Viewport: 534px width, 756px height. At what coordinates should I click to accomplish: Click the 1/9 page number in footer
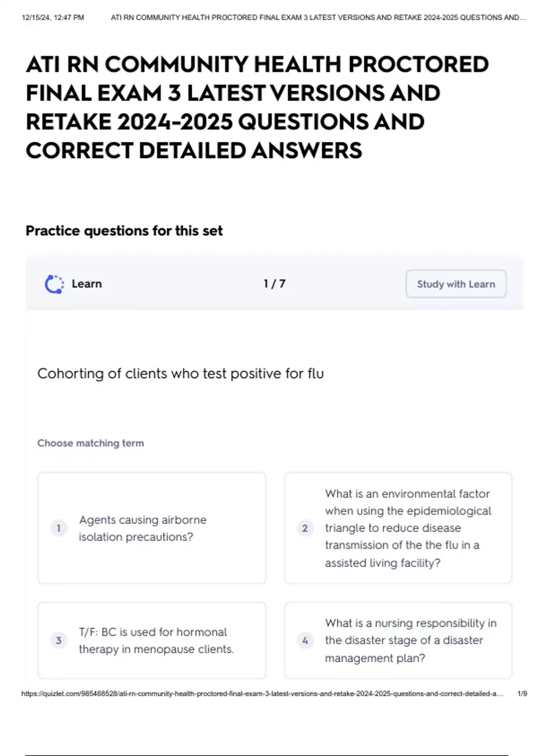522,694
